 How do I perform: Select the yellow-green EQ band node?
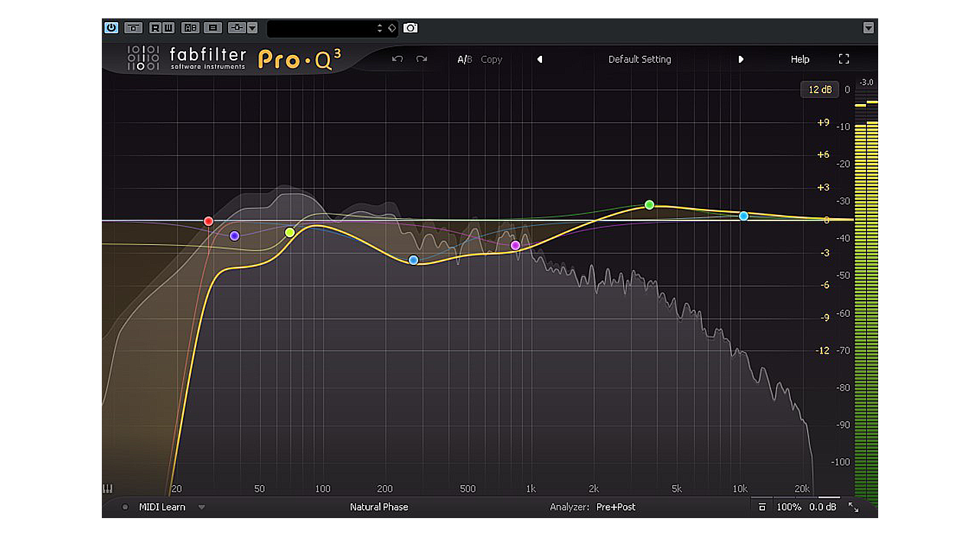point(289,233)
